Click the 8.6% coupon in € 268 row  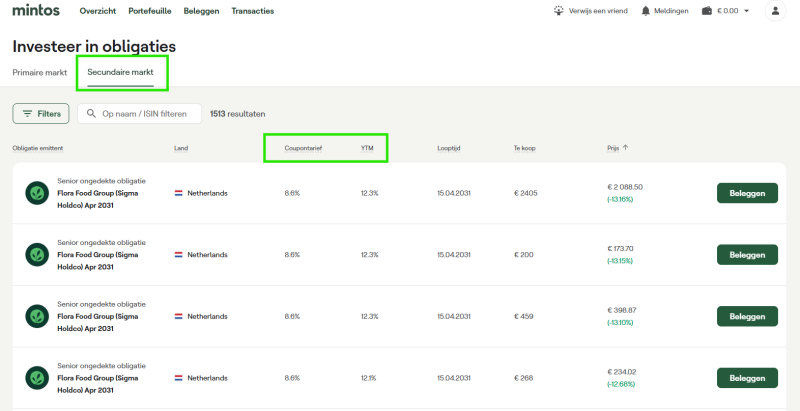point(292,378)
